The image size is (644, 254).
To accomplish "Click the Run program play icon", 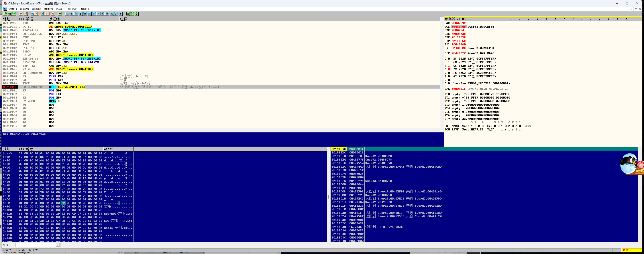I will [x=21, y=14].
